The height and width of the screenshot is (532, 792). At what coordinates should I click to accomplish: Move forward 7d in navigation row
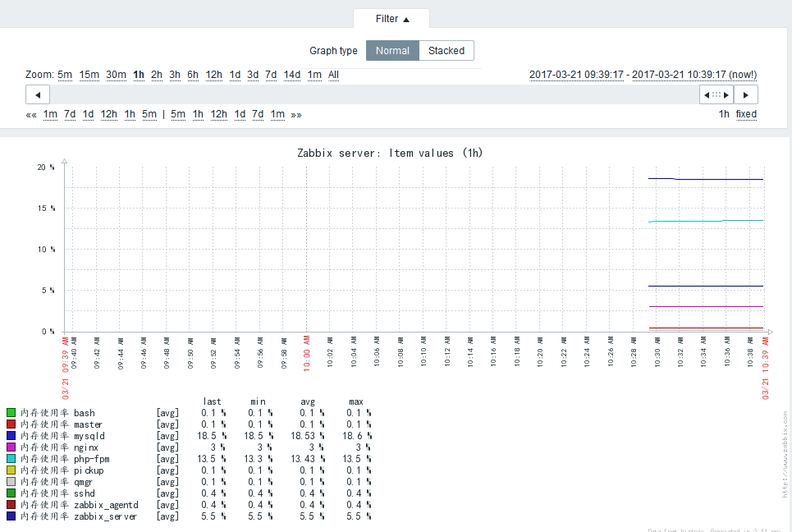click(258, 114)
